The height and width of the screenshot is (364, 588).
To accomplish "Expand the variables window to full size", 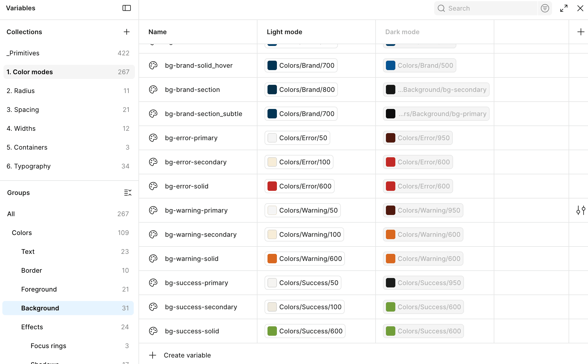I will [x=564, y=8].
